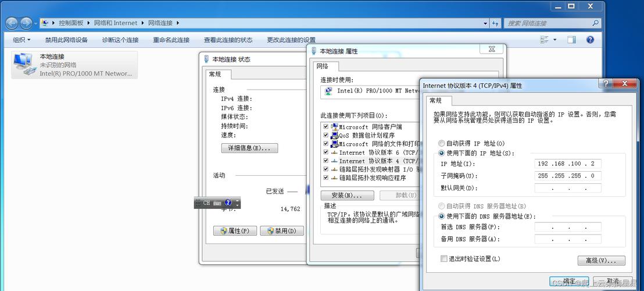Uncheck 链路层拓扑发现响应程序 checkbox

pyautogui.click(x=325, y=178)
